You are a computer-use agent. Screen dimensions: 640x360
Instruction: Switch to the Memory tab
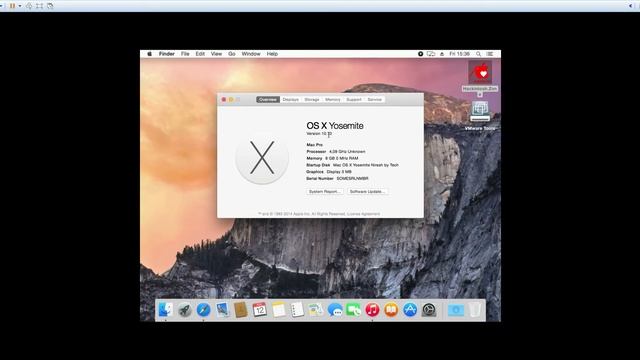point(333,100)
